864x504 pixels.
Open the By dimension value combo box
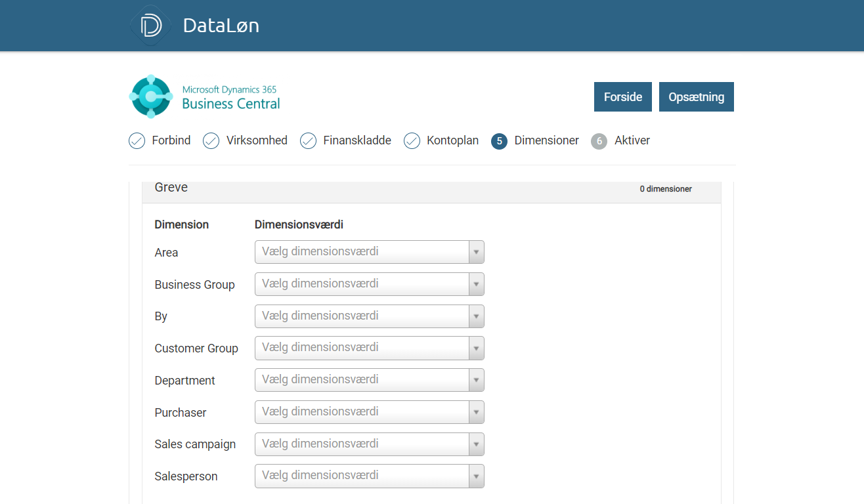pyautogui.click(x=370, y=316)
